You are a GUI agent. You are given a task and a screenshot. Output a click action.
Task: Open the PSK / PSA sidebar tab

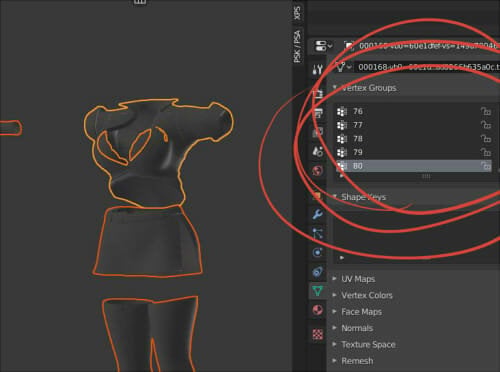pyautogui.click(x=297, y=46)
